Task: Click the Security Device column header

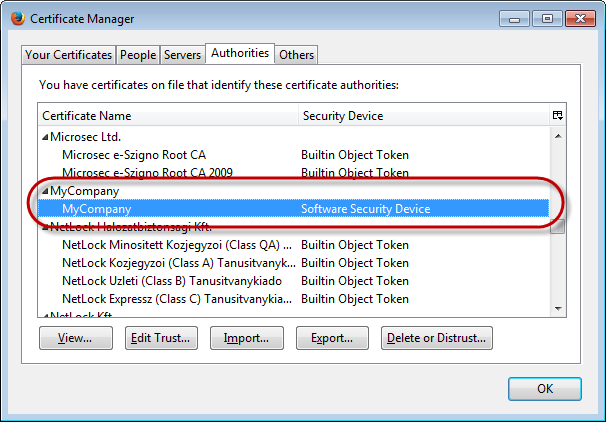Action: tap(422, 116)
